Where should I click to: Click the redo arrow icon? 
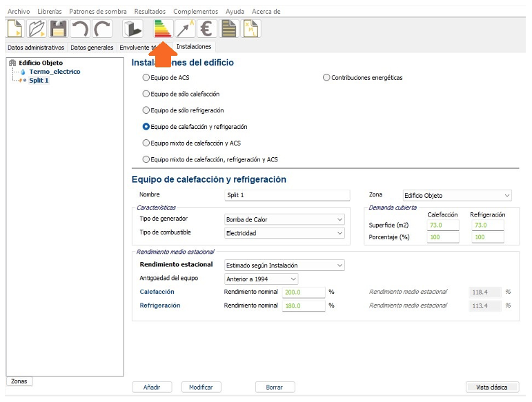(102, 28)
